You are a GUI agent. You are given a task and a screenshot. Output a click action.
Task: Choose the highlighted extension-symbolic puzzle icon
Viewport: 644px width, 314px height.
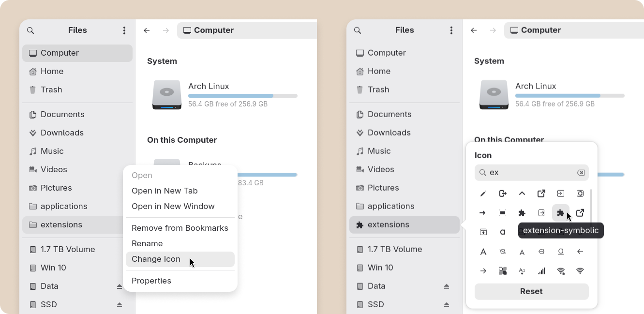pyautogui.click(x=560, y=213)
